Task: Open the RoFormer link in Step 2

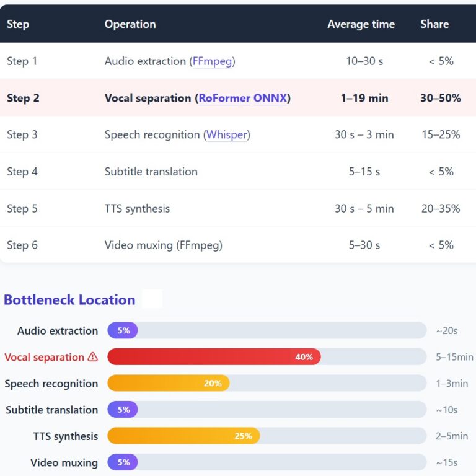Action: (224, 98)
